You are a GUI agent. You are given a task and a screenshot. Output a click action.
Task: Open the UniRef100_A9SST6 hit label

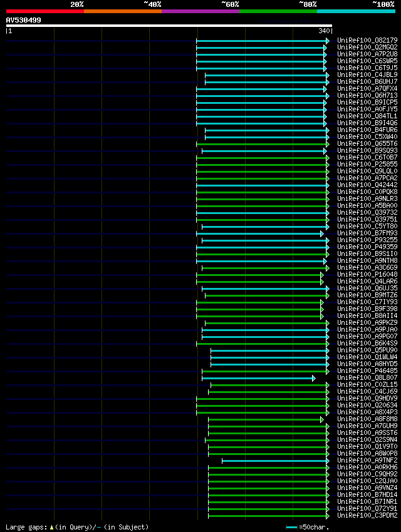(x=367, y=433)
